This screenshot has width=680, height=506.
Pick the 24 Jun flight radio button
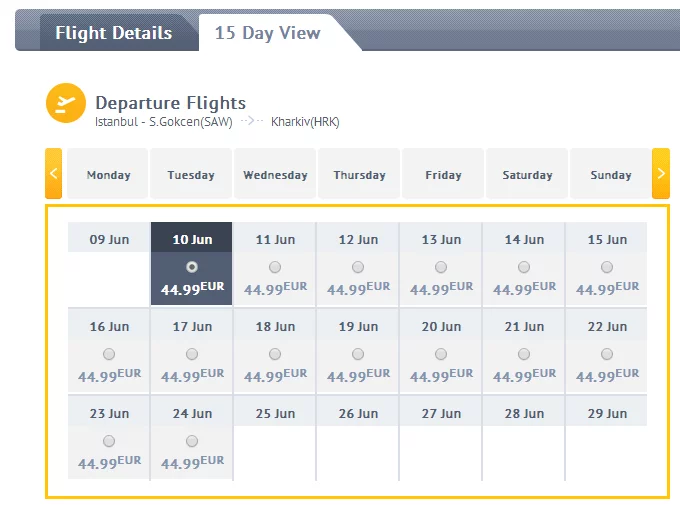point(192,441)
